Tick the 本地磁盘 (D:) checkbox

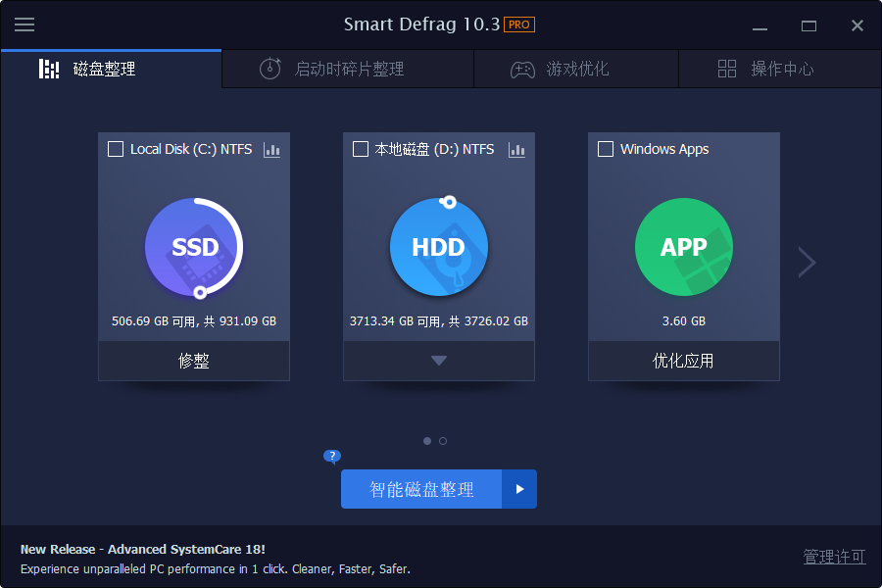[360, 149]
